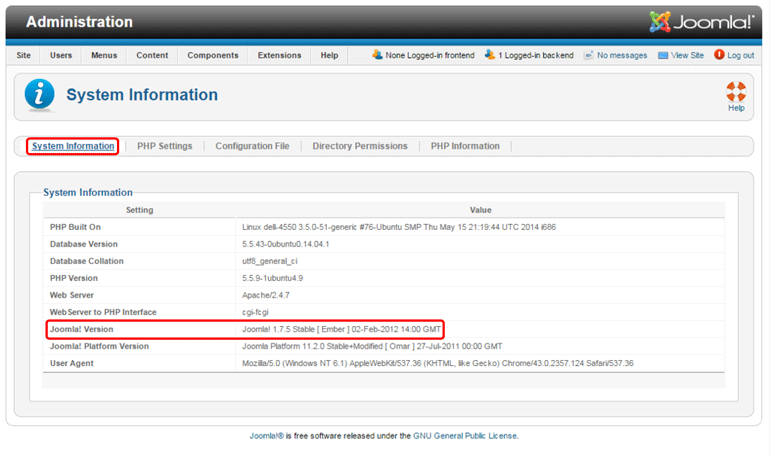Click the Logged-in frontend user icon
770x456 pixels.
[377, 56]
